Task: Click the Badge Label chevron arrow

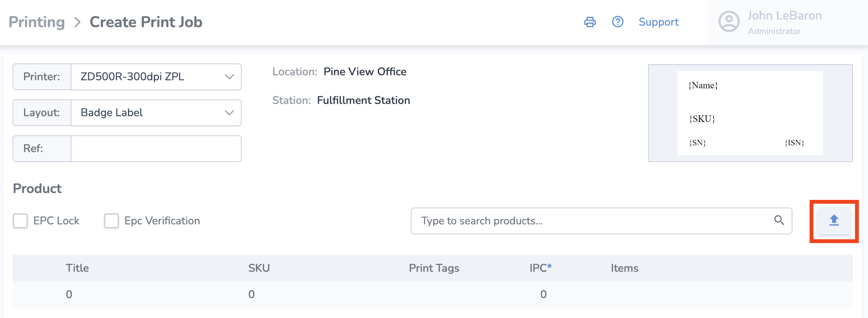Action: pos(229,113)
